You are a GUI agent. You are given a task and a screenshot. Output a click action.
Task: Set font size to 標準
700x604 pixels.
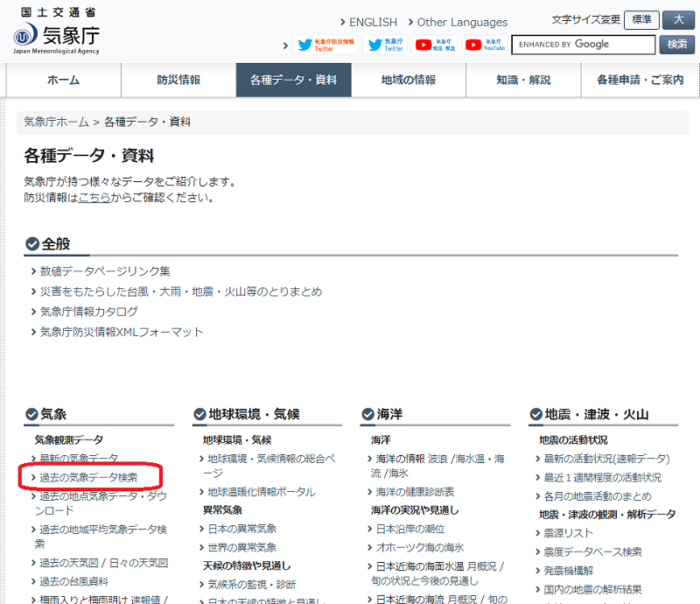pyautogui.click(x=640, y=20)
